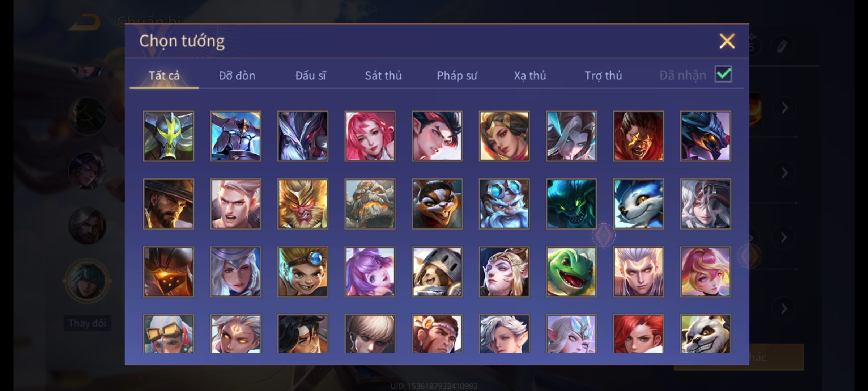This screenshot has height=391, width=868.
Task: Choose the golden monkey king hero
Action: click(x=303, y=204)
